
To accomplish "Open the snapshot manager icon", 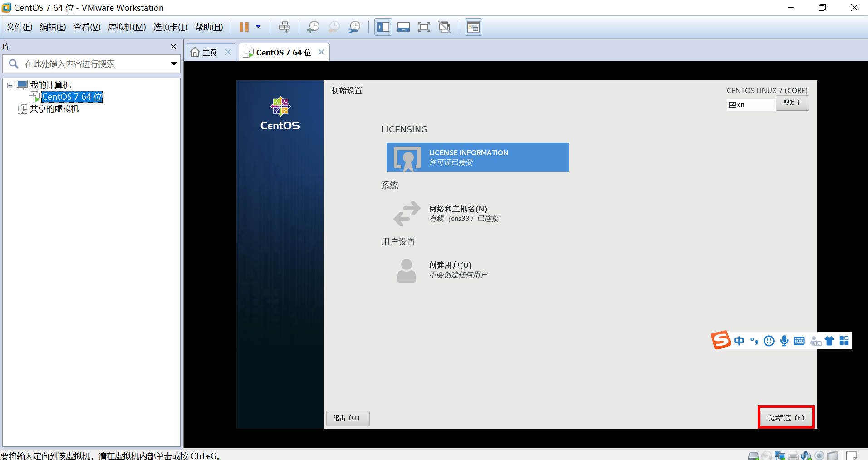I will click(x=354, y=27).
